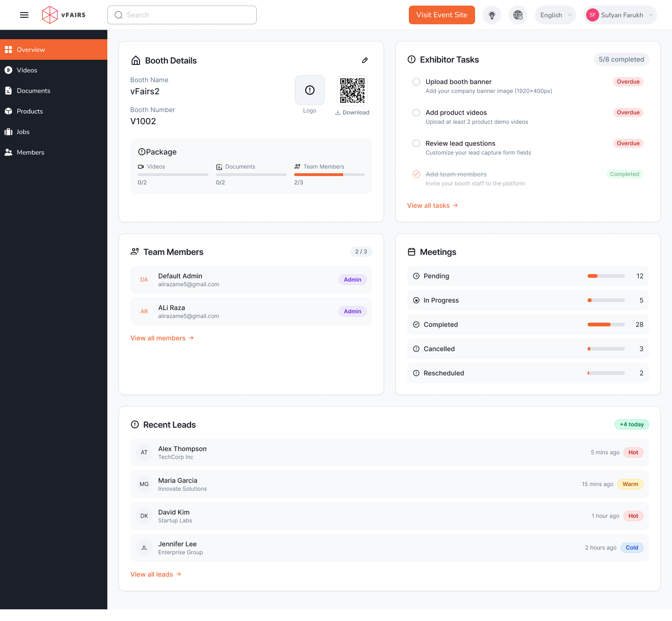This screenshot has width=672, height=621.
Task: Open Members in the sidebar
Action: pyautogui.click(x=54, y=152)
